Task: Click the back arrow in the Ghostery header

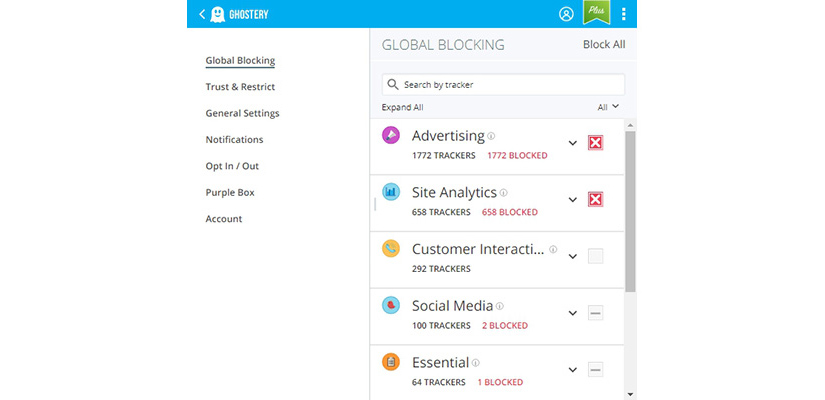Action: pyautogui.click(x=202, y=14)
